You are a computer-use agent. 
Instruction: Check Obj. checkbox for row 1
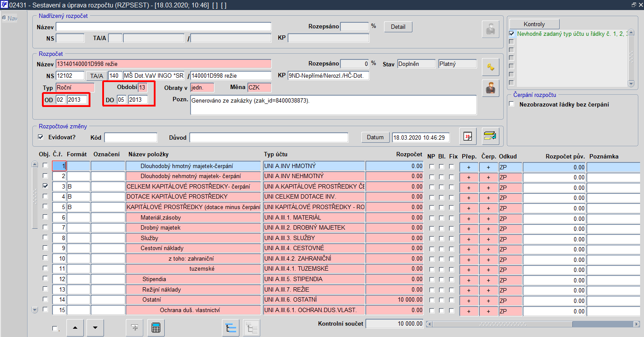(x=45, y=166)
